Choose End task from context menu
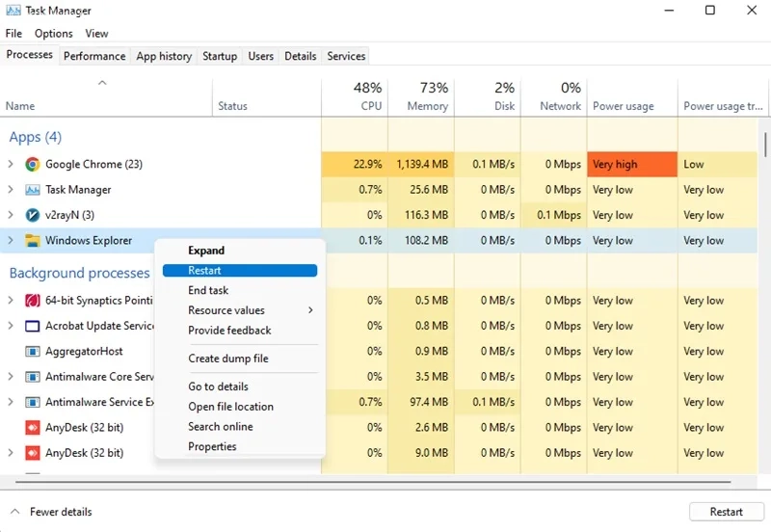Image resolution: width=771 pixels, height=532 pixels. [208, 291]
